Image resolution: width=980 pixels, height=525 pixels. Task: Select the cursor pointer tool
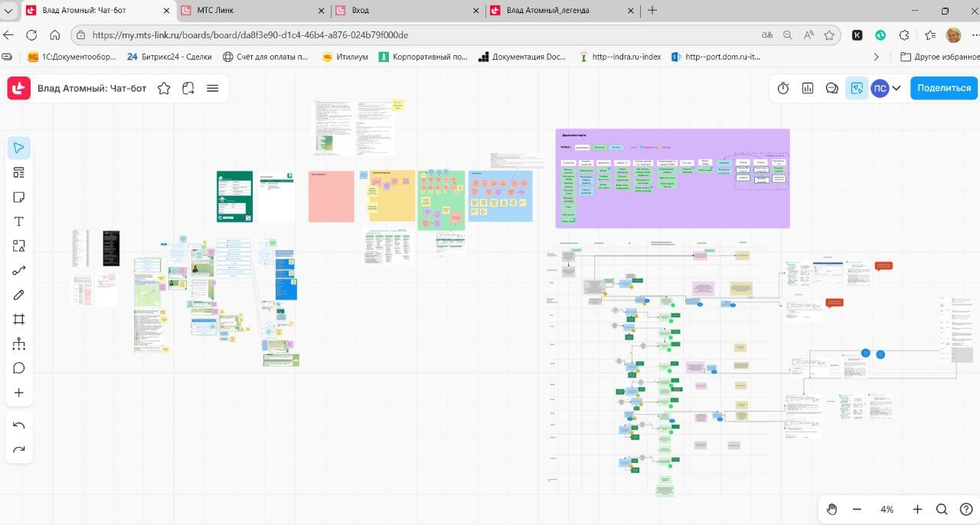click(x=19, y=148)
